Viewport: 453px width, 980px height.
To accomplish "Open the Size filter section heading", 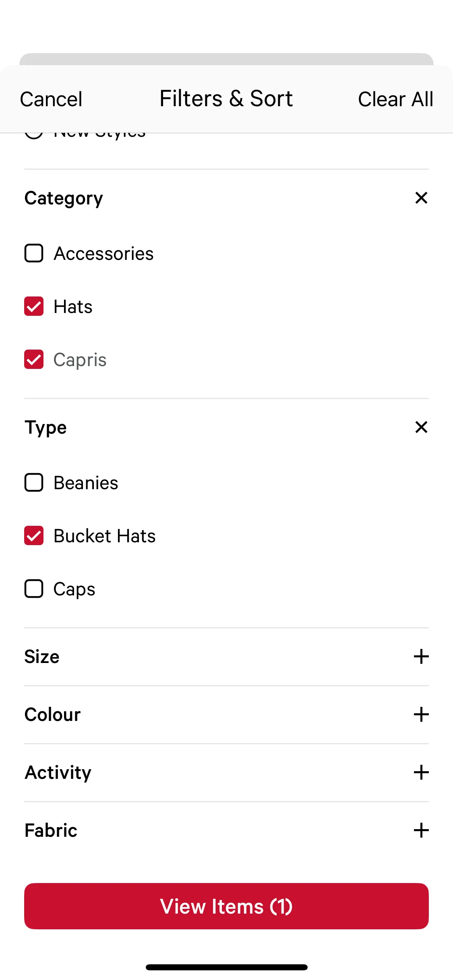I will tap(42, 657).
